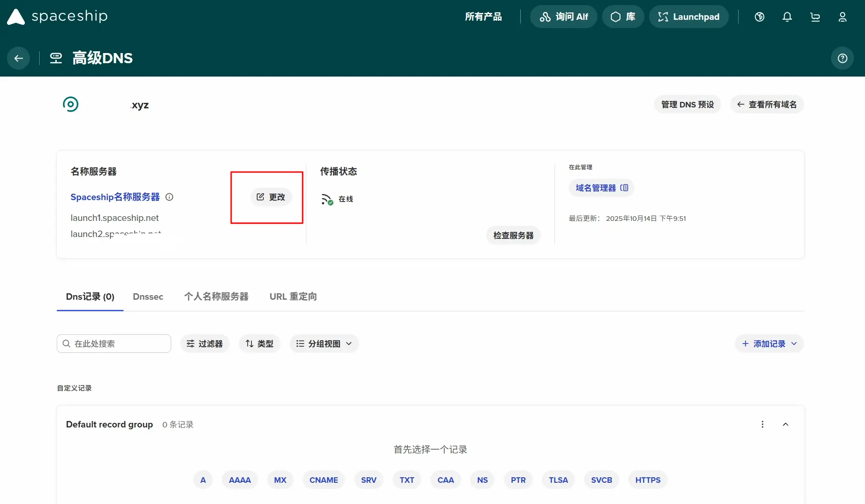
Task: Open the 添加记录 dropdown
Action: click(769, 344)
